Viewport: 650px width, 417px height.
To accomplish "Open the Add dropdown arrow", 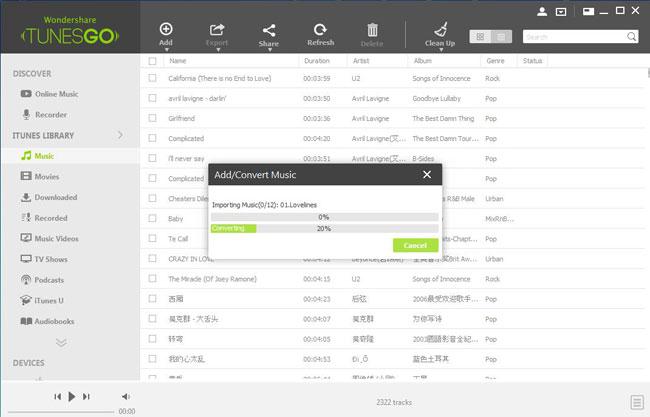I will click(167, 50).
